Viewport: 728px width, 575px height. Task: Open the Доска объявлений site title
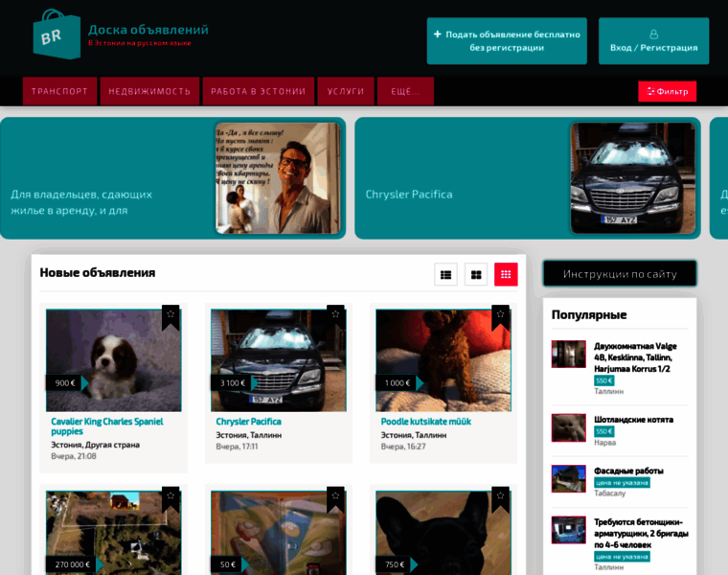pyautogui.click(x=148, y=30)
